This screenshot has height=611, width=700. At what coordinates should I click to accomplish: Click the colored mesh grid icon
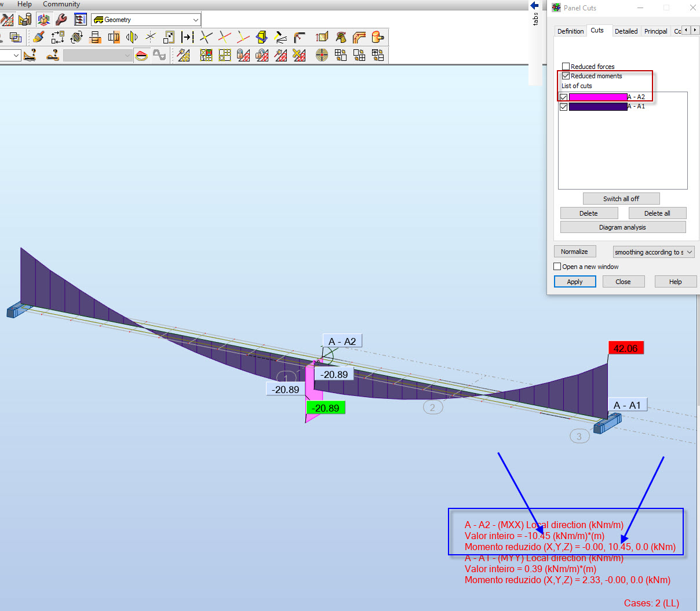(206, 55)
